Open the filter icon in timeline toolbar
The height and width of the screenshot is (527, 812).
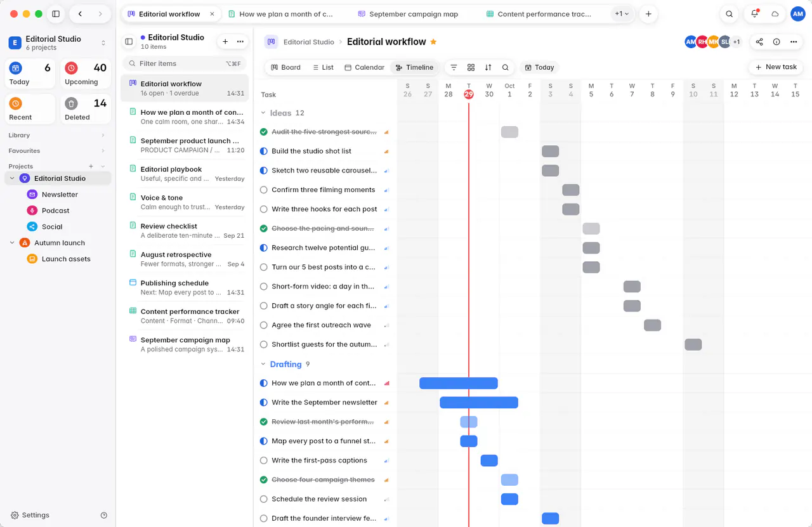click(454, 67)
